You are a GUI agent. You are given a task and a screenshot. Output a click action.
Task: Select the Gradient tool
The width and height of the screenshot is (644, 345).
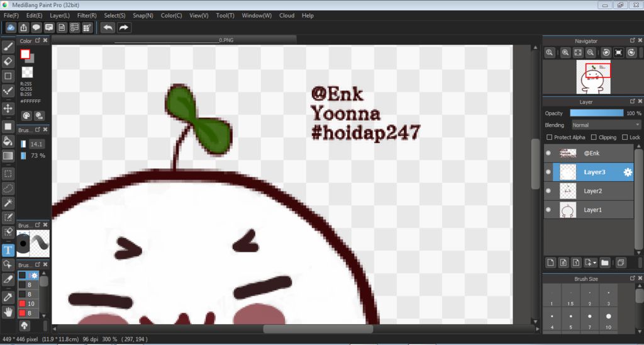8,156
